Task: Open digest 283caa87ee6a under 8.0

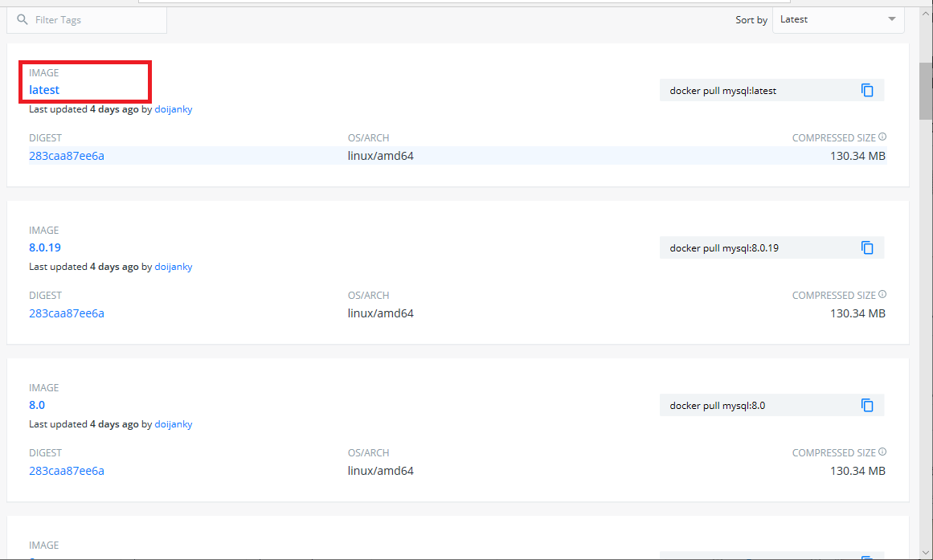Action: tap(67, 471)
